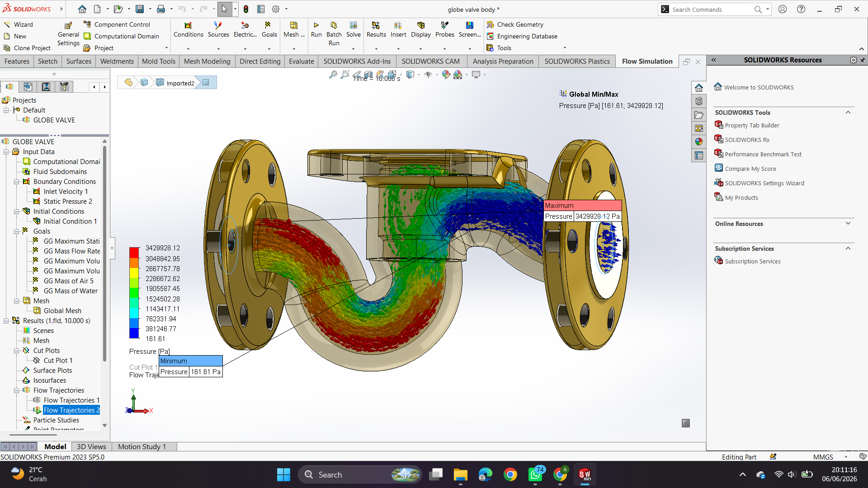This screenshot has height=488, width=868.
Task: Collapse the Boundary Conditions node
Action: pos(16,182)
